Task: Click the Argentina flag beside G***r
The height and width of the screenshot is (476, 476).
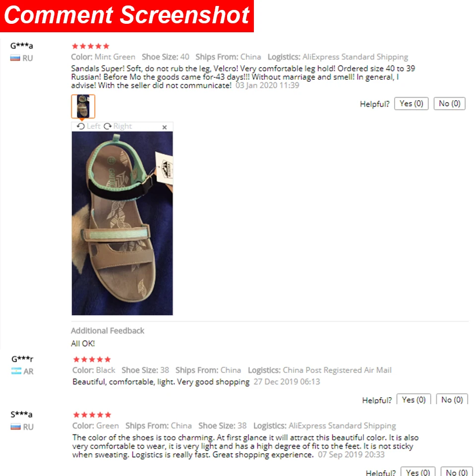Action: coord(16,371)
